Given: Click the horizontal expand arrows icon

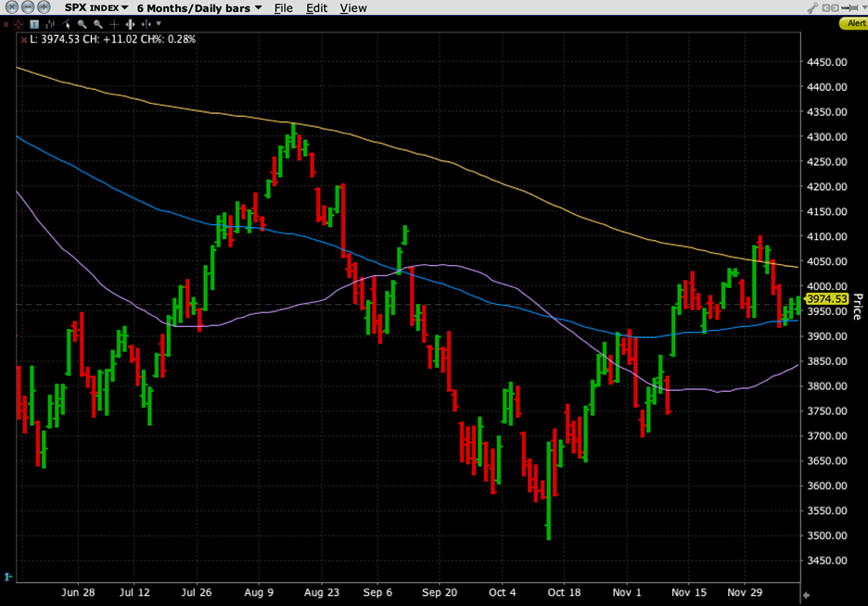Looking at the screenshot, I should tap(130, 24).
